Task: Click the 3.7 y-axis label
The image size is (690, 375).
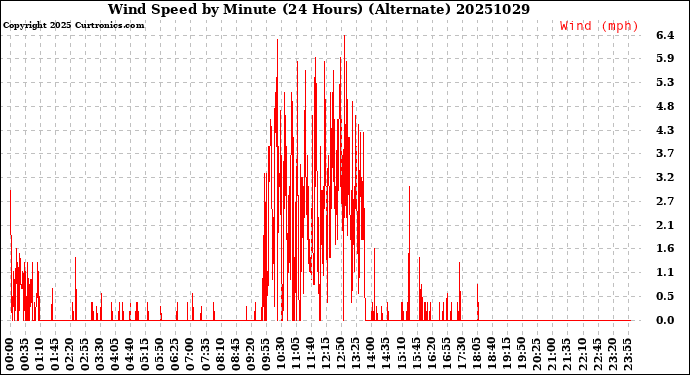Action: (665, 153)
